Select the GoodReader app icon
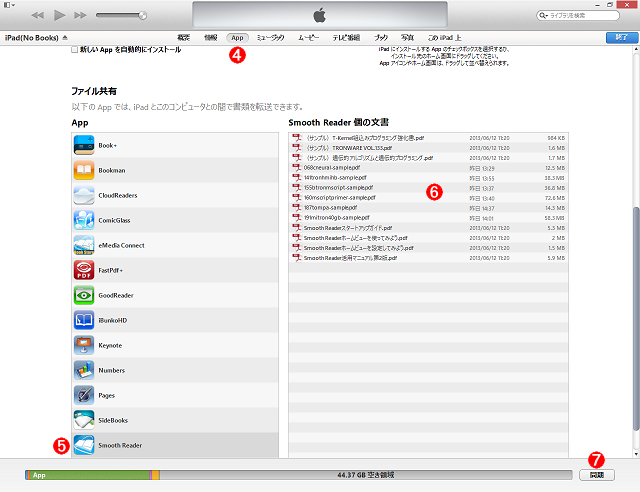640x492 pixels. [84, 295]
